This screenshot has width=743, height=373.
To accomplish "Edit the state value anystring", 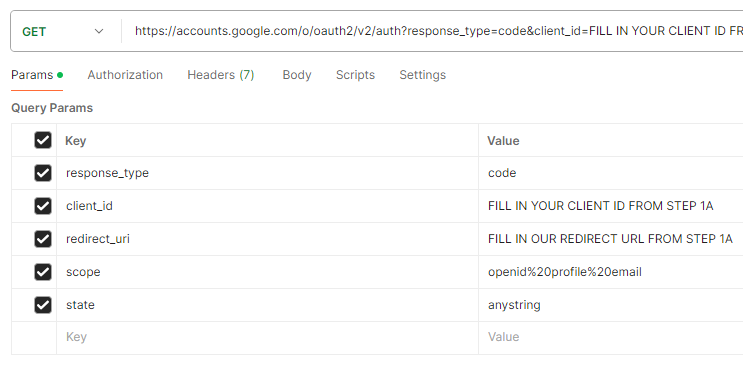I will (x=514, y=305).
